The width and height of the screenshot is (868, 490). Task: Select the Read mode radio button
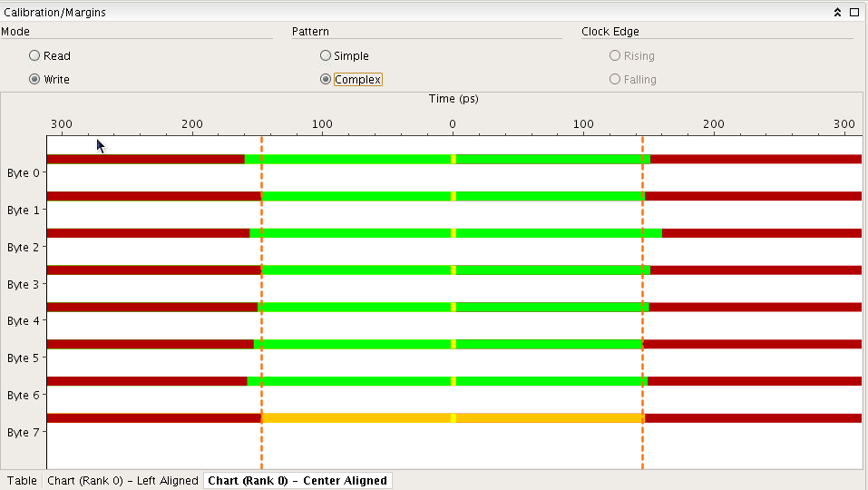pos(34,55)
